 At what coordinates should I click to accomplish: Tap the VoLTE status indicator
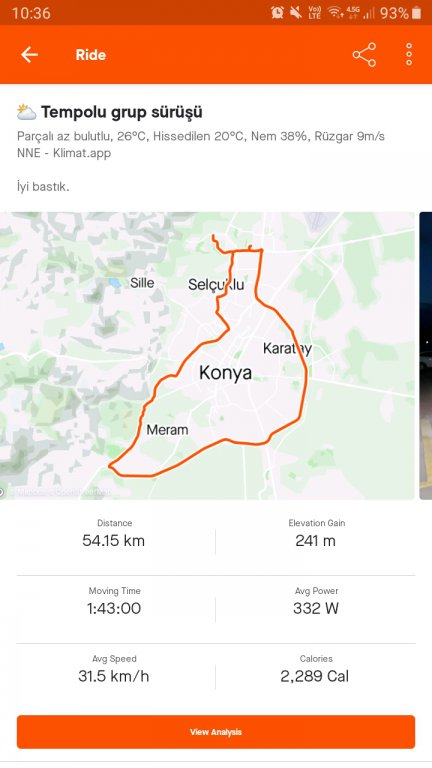tap(314, 13)
